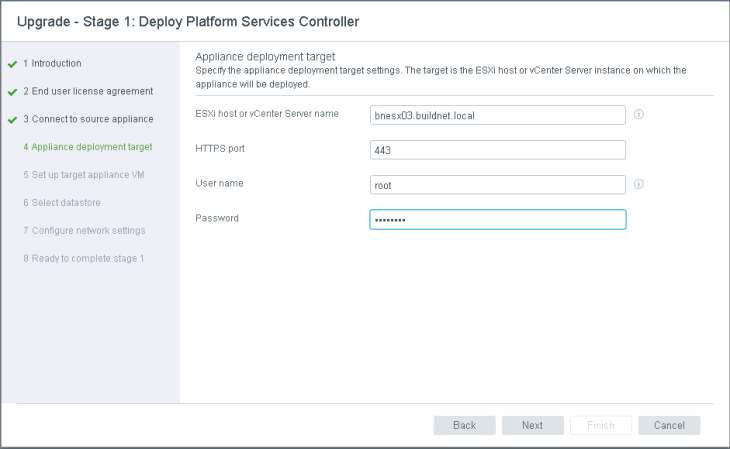Open step 2 End user license agreement
Screen dimensions: 730x449
click(88, 92)
